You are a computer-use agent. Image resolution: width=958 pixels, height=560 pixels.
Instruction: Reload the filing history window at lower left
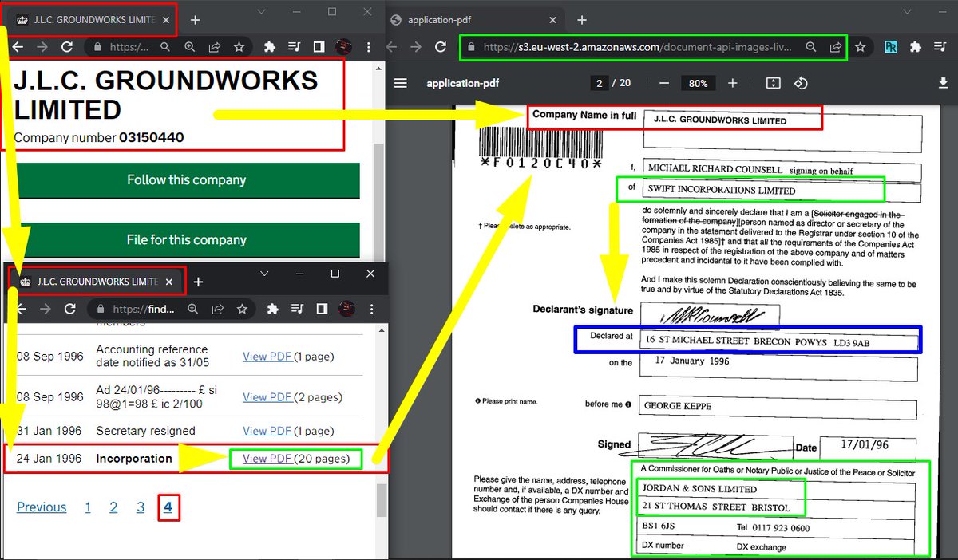[x=70, y=309]
